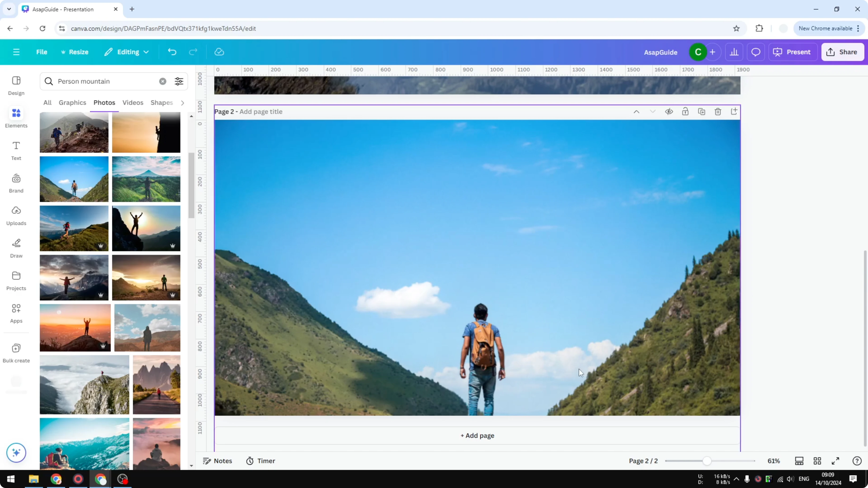Clear the search field with the x icon

point(163,81)
